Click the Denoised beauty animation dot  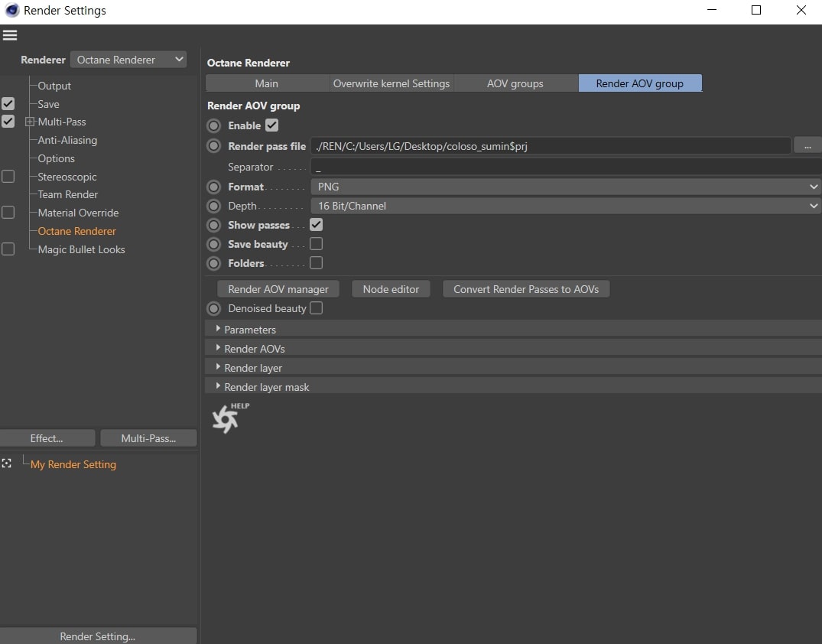point(214,309)
